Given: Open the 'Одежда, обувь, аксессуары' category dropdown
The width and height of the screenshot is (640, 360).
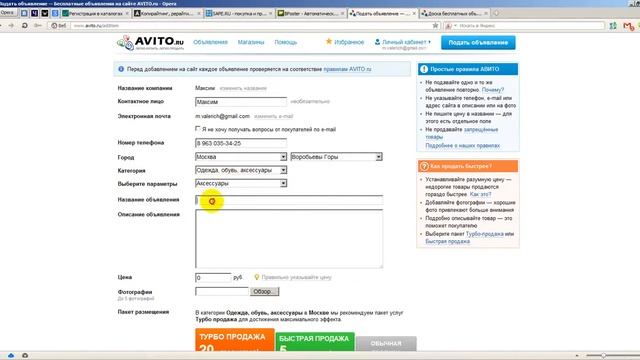Looking at the screenshot, I should pyautogui.click(x=241, y=170).
